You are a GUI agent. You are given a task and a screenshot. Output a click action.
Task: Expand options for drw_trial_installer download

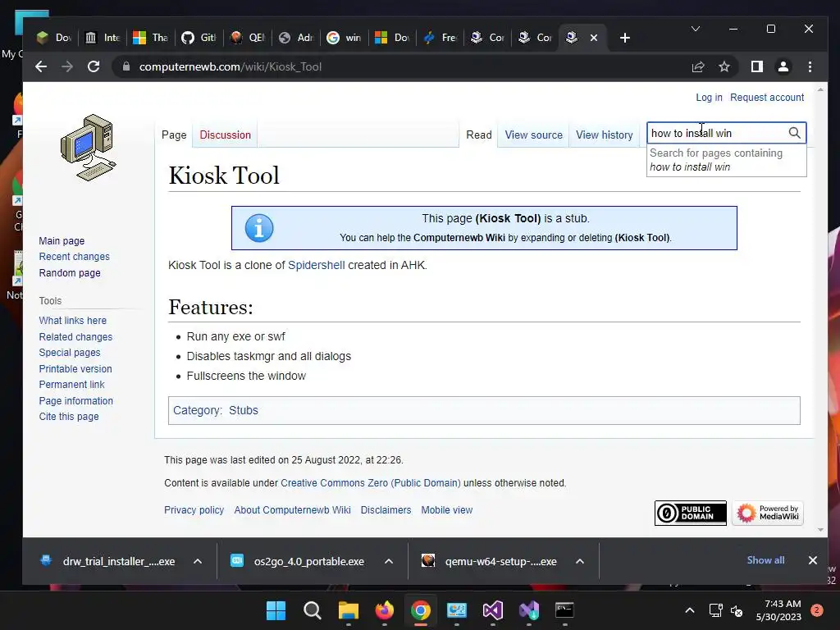(197, 561)
